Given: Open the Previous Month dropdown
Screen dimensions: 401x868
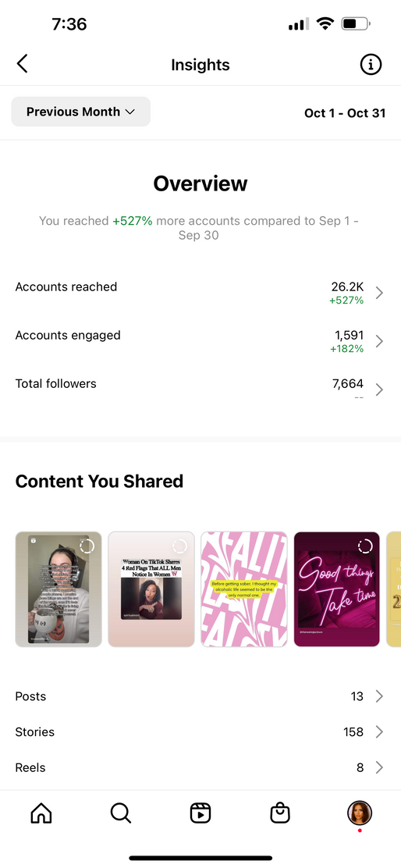Looking at the screenshot, I should [81, 112].
